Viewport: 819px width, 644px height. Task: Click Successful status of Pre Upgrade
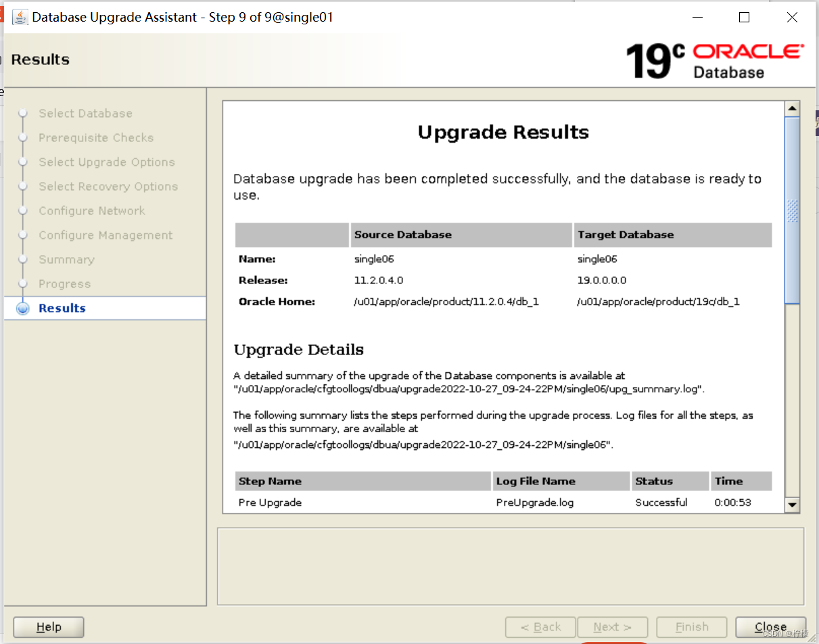click(661, 503)
